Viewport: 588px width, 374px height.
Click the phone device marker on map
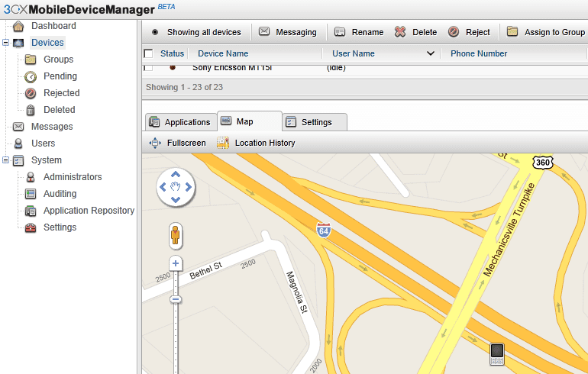coord(497,354)
